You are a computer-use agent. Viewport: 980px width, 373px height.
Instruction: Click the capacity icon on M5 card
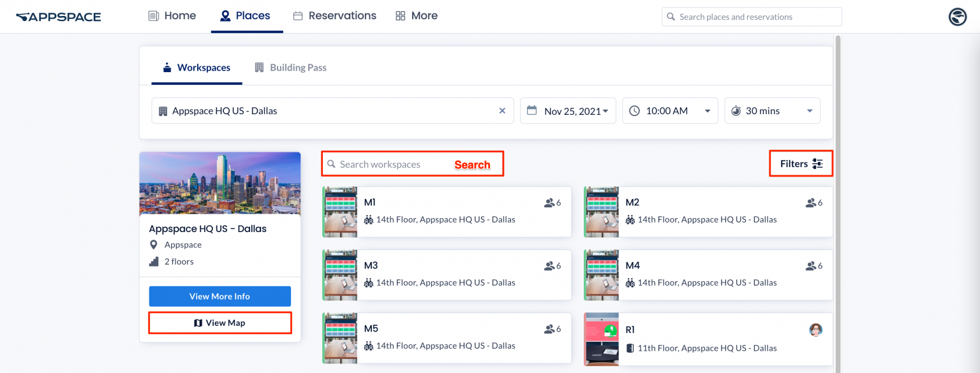[x=549, y=329]
